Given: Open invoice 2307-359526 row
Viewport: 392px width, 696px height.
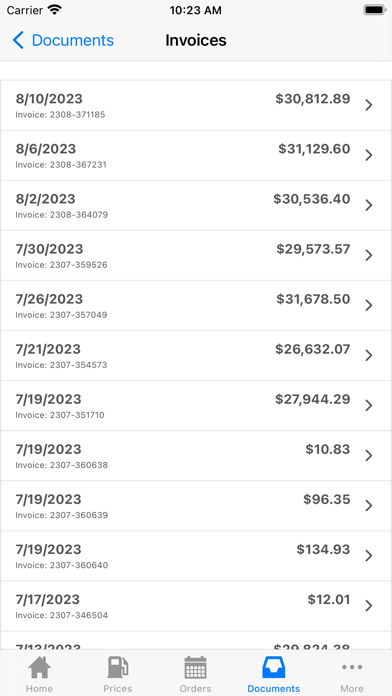Looking at the screenshot, I should [196, 256].
